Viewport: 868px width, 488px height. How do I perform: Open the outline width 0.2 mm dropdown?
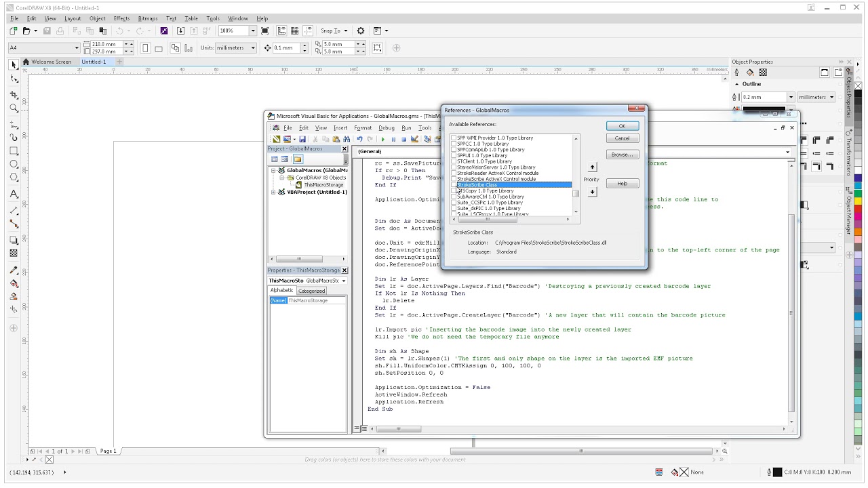(790, 97)
